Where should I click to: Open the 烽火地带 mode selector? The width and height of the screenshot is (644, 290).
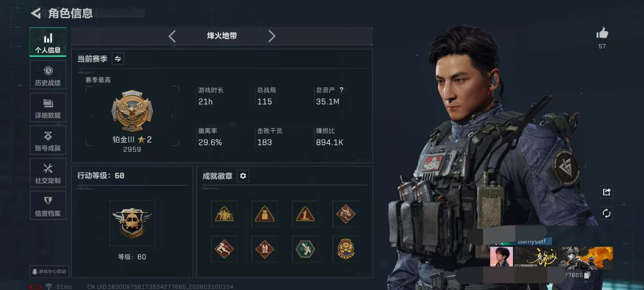coord(222,36)
